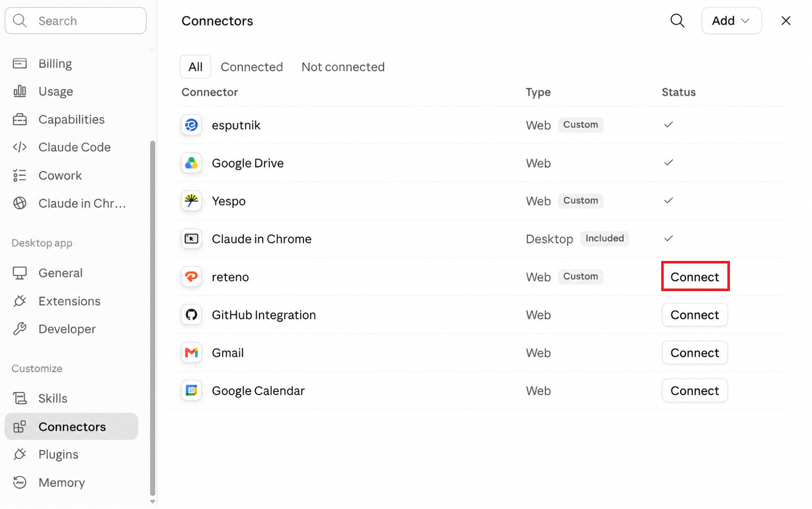Image resolution: width=812 pixels, height=509 pixels.
Task: Switch to the Not connected tab
Action: 343,67
